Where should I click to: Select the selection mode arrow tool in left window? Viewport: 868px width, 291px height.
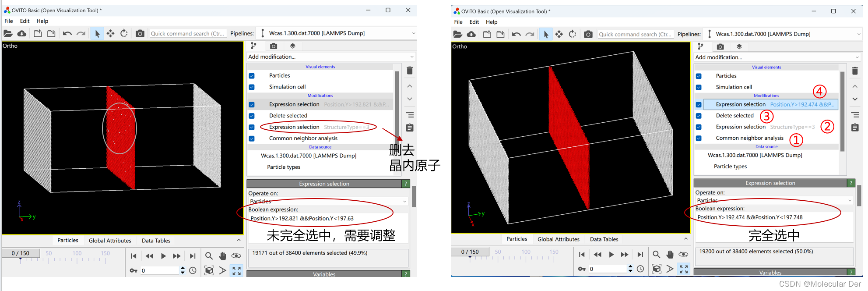[x=97, y=33]
